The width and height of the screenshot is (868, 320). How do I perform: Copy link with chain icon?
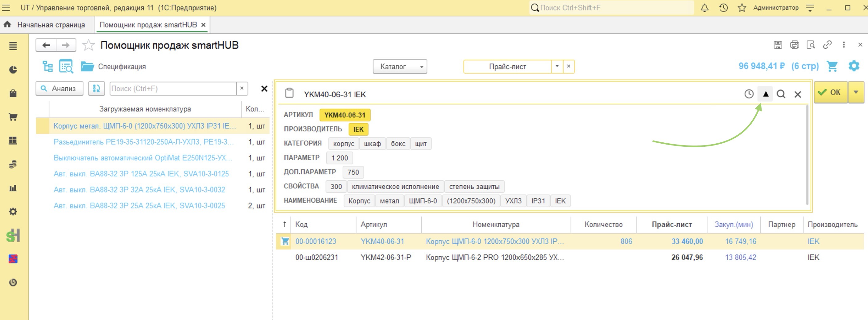(x=827, y=45)
